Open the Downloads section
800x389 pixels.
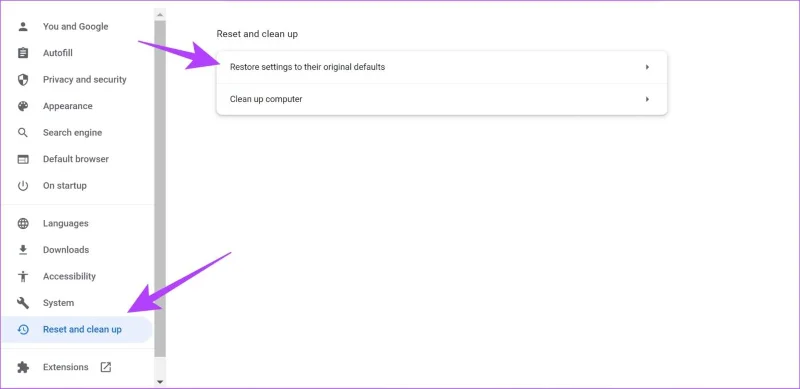[x=66, y=250]
